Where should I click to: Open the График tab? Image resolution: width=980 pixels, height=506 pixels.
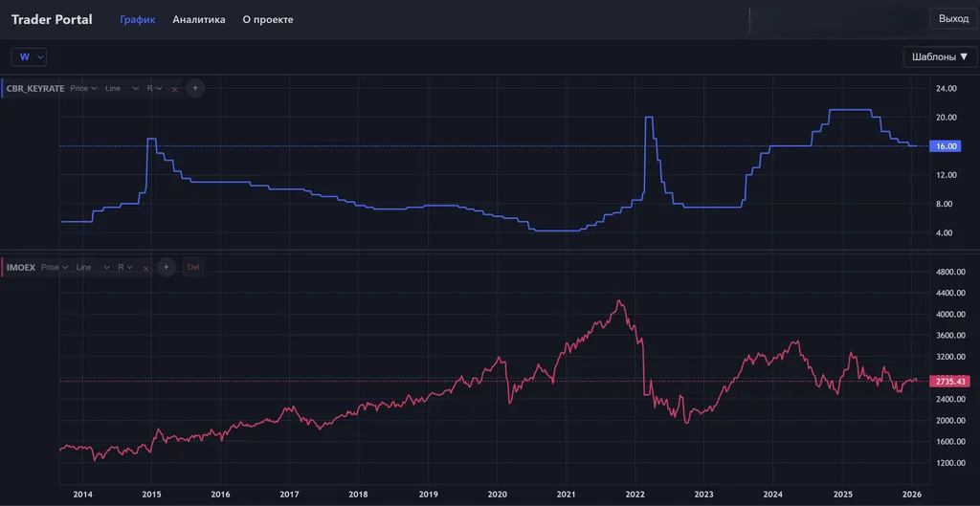coord(138,19)
